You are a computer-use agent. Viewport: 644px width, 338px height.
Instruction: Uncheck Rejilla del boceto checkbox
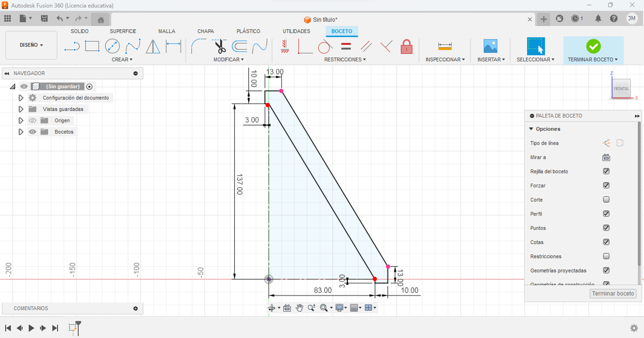(606, 171)
